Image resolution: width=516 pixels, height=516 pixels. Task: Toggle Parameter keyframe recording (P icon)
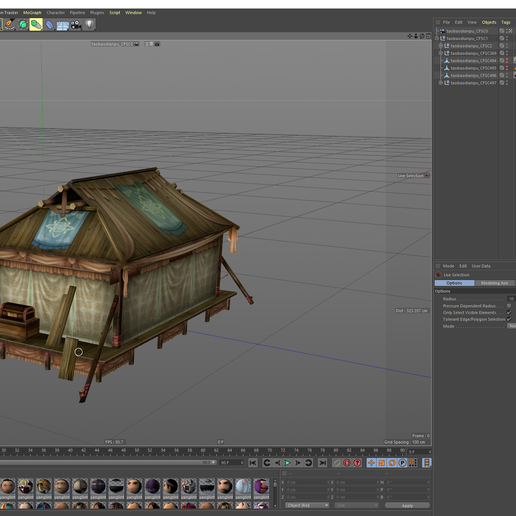click(x=402, y=463)
